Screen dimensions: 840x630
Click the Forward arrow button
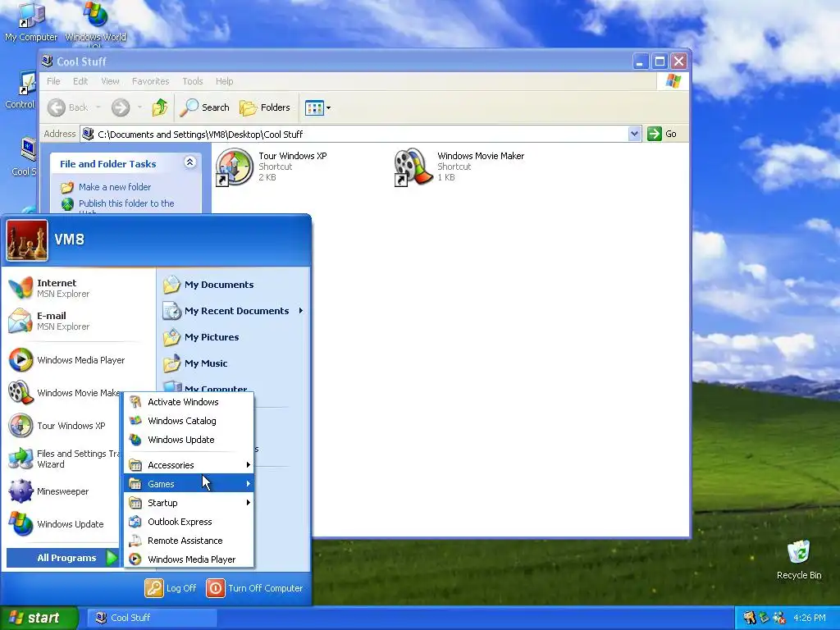pyautogui.click(x=121, y=107)
